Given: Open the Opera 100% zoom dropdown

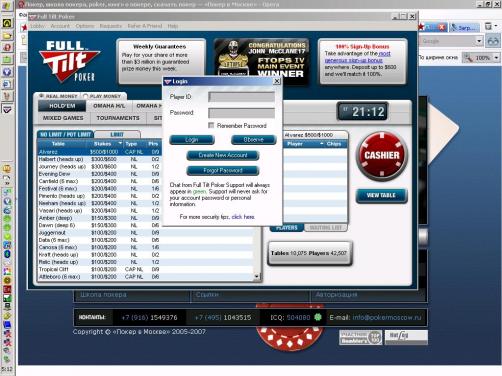Looking at the screenshot, I should coord(496,58).
